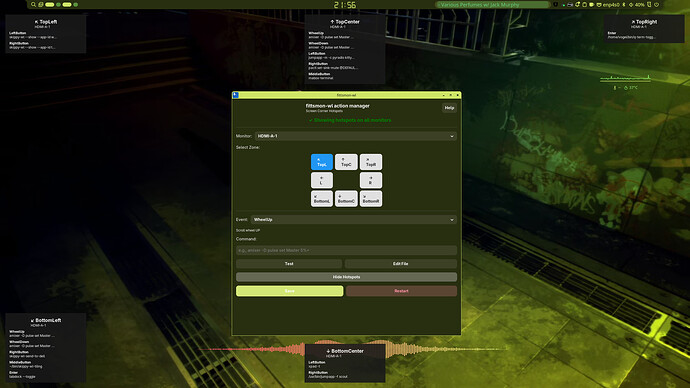Open the Event dropdown showing WheelUp
The height and width of the screenshot is (388, 690).
tap(354, 220)
